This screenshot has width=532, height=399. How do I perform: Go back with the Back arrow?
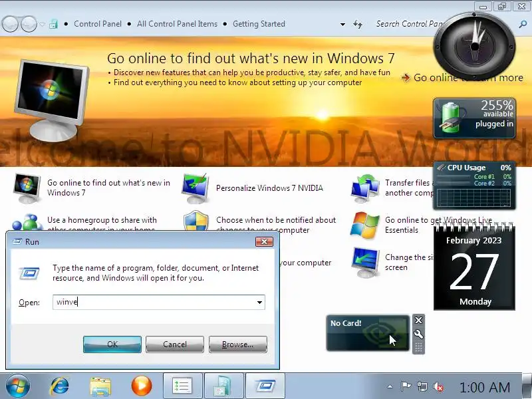pyautogui.click(x=10, y=24)
